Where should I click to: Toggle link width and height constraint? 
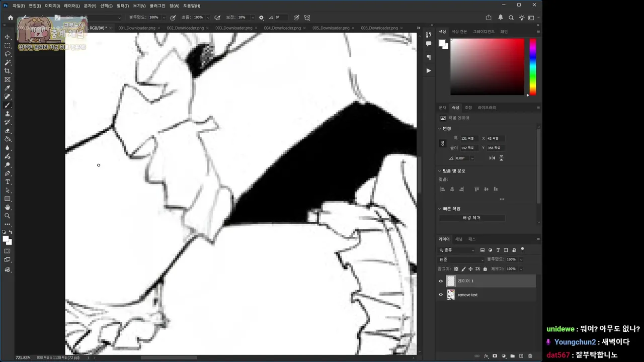point(443,143)
